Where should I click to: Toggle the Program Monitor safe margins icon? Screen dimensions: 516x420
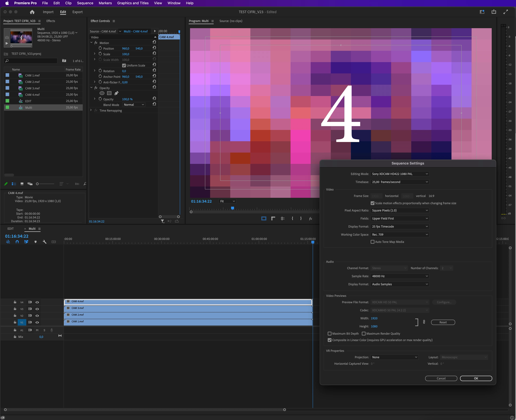coord(264,218)
